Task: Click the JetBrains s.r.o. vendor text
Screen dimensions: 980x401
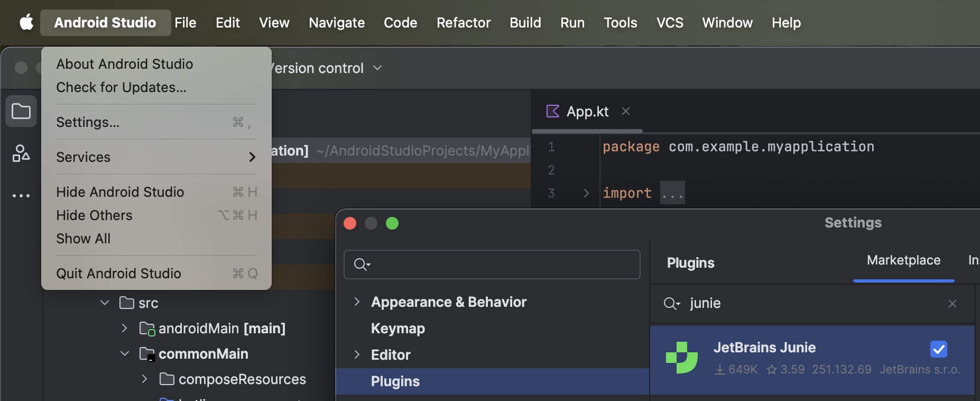Action: [x=920, y=369]
